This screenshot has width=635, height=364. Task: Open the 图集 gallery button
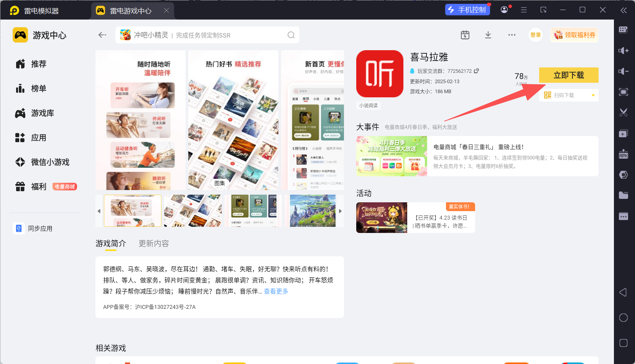coord(220,183)
